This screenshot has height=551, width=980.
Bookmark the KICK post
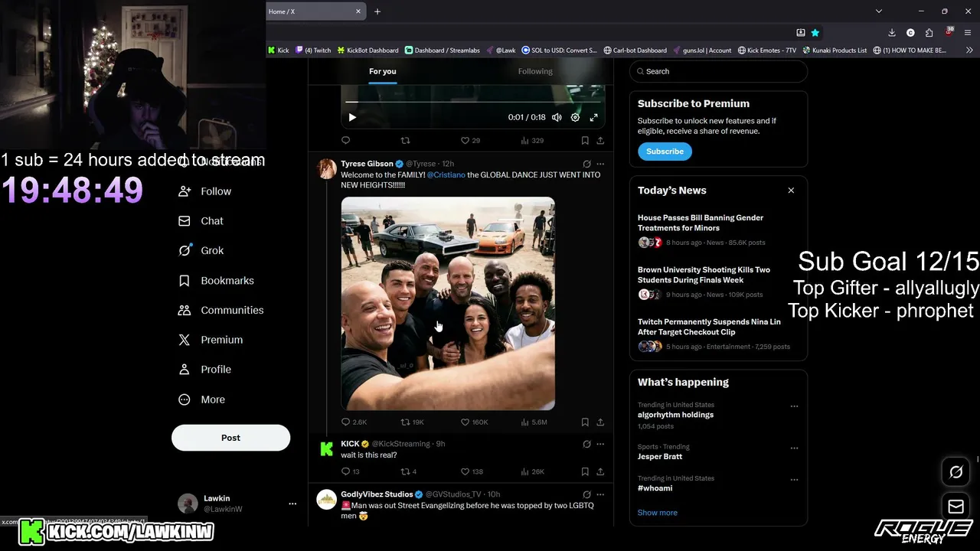point(585,471)
